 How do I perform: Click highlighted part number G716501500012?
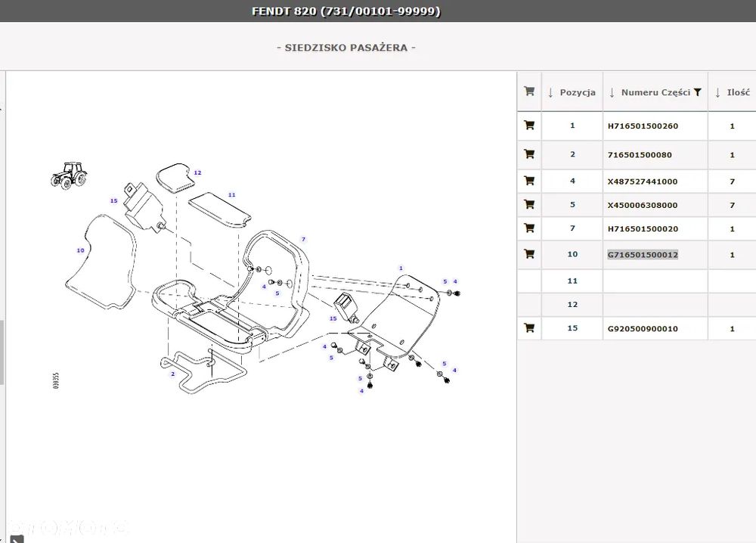tap(643, 255)
